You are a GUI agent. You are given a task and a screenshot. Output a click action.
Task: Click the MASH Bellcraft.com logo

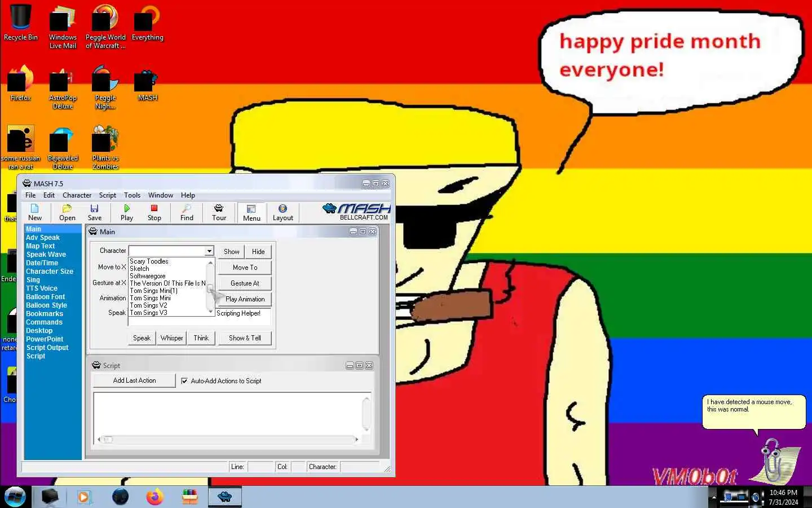(356, 212)
